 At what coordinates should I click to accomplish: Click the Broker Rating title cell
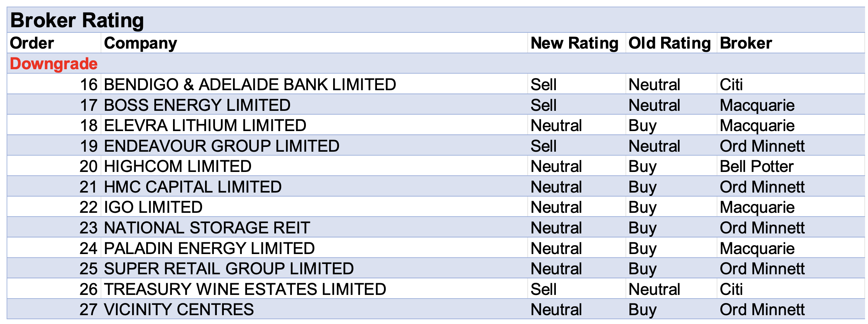tap(77, 20)
